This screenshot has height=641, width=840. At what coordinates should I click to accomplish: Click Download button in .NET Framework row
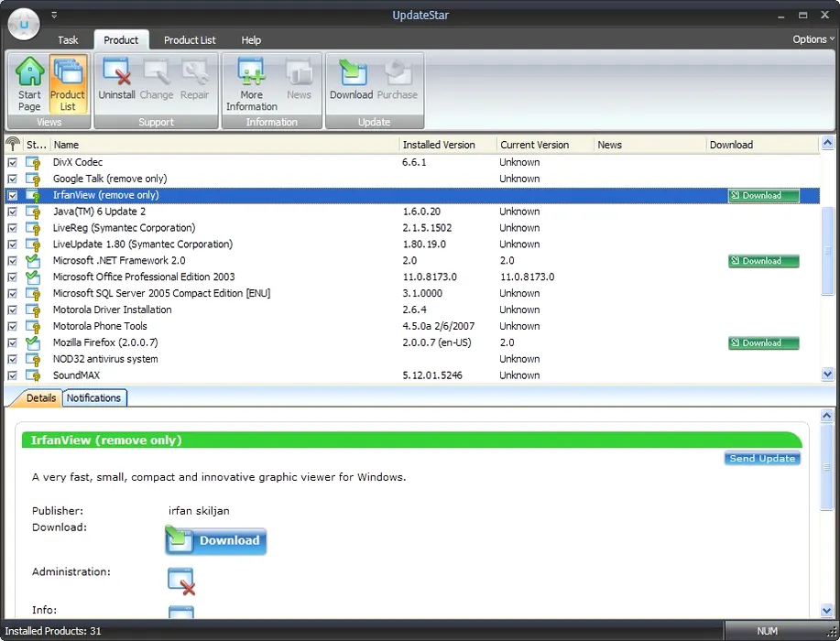[763, 261]
